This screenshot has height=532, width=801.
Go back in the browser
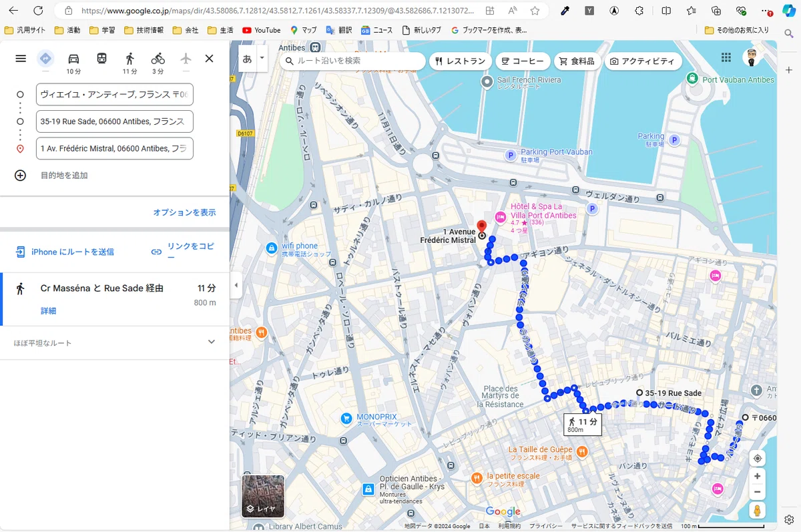click(13, 11)
